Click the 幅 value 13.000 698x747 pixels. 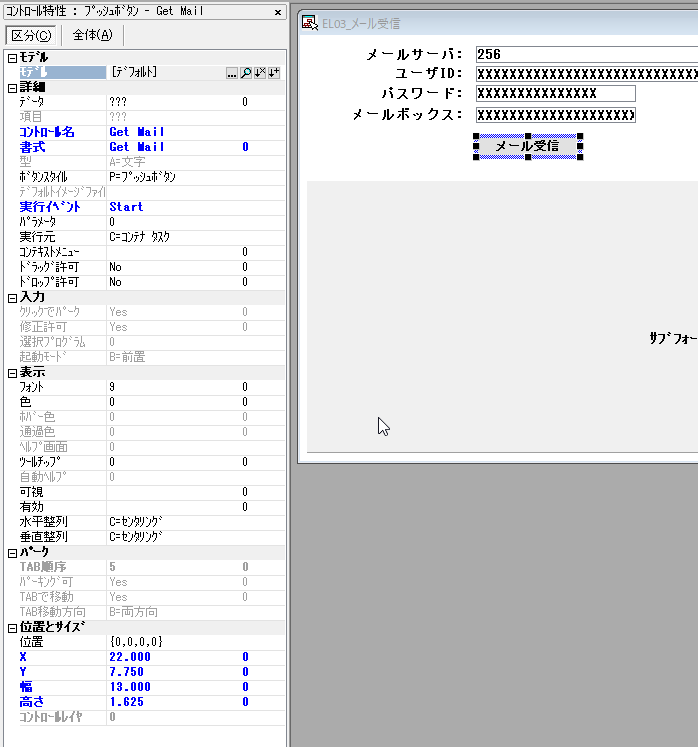tap(130, 687)
